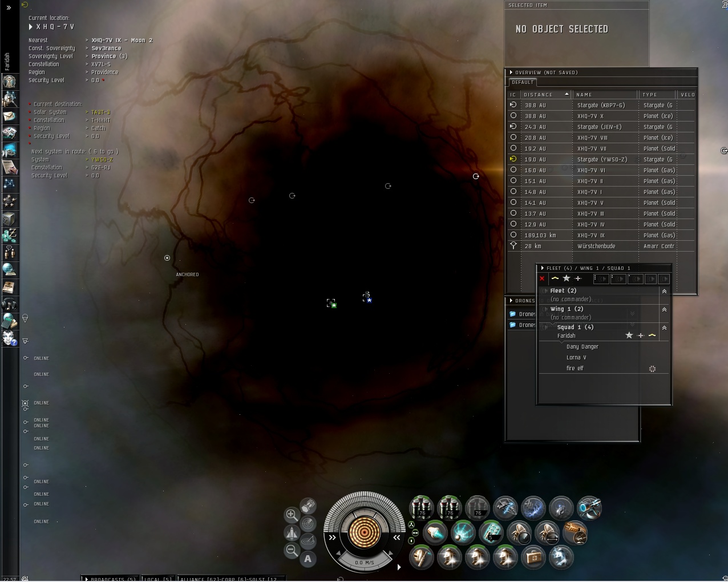Viewport: 728px width, 582px height.
Task: Click the YWS0-Z next system link
Action: (x=102, y=160)
